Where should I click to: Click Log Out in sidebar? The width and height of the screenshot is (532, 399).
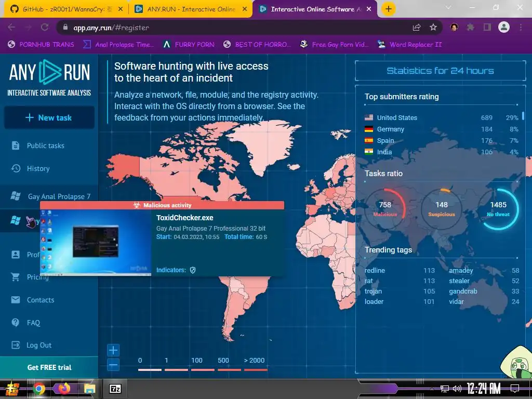(38, 345)
